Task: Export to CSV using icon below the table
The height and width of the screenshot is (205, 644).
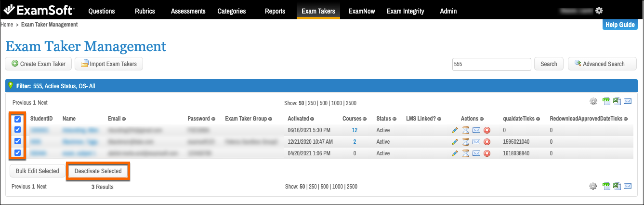Action: point(606,186)
